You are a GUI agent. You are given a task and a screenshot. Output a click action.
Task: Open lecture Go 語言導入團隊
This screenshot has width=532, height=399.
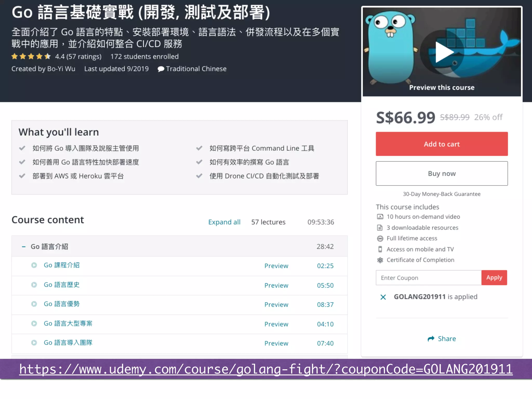pyautogui.click(x=68, y=343)
